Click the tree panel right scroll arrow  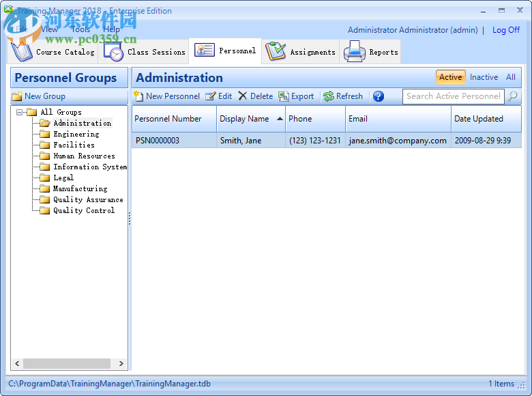[x=121, y=364]
